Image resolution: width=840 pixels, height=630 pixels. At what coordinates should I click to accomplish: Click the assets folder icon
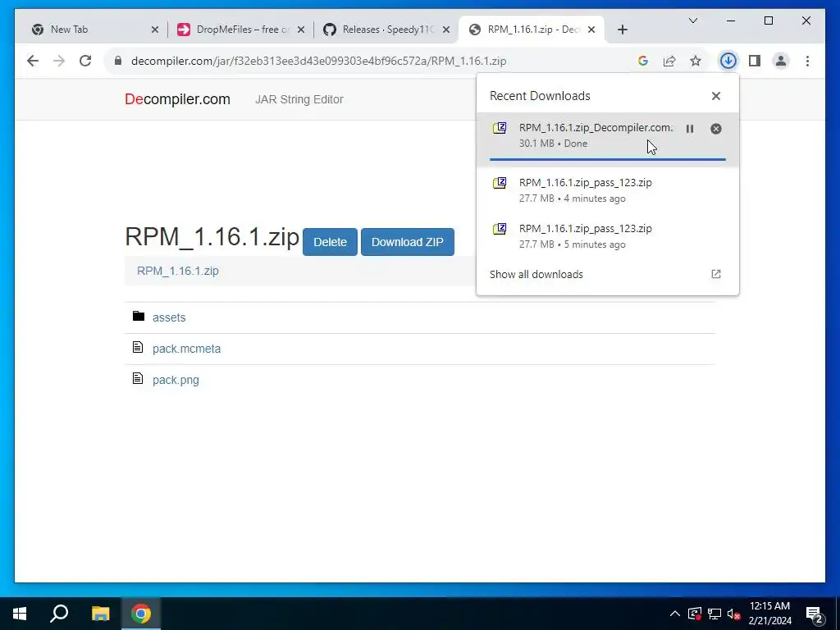pyautogui.click(x=138, y=316)
